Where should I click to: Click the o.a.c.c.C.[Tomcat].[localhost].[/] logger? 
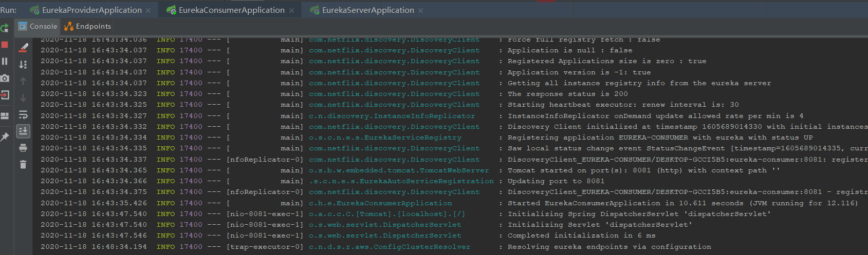[x=387, y=214]
